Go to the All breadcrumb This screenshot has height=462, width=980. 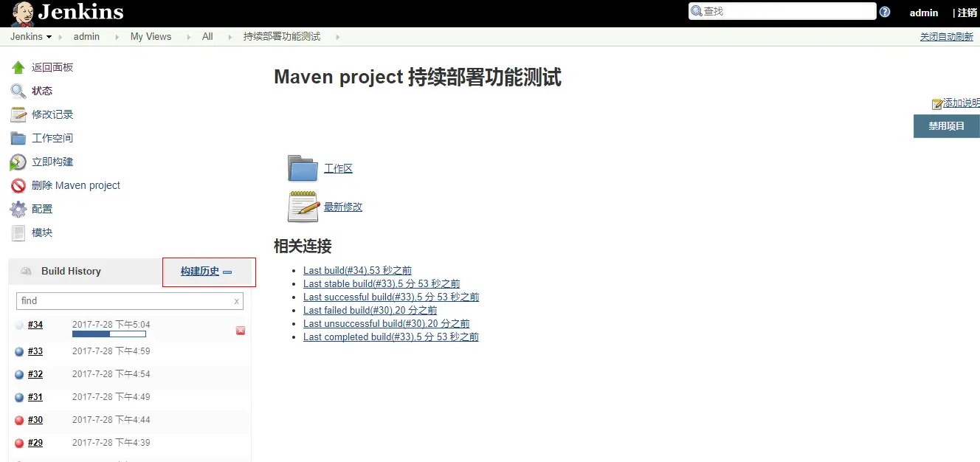pyautogui.click(x=207, y=37)
